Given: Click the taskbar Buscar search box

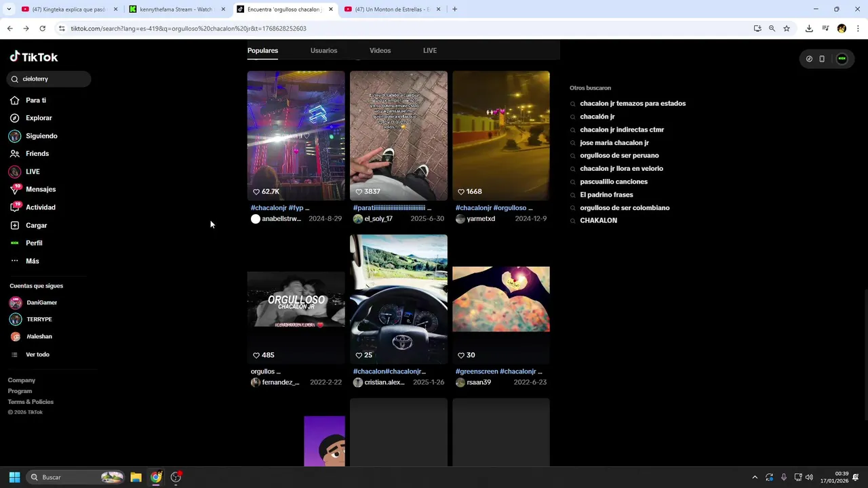Looking at the screenshot, I should click(x=75, y=477).
